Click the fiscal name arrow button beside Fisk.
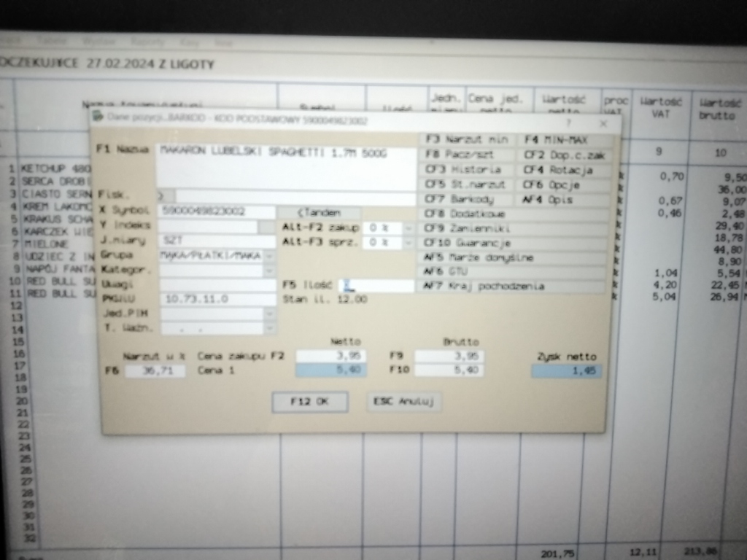747x560 pixels. pyautogui.click(x=166, y=196)
